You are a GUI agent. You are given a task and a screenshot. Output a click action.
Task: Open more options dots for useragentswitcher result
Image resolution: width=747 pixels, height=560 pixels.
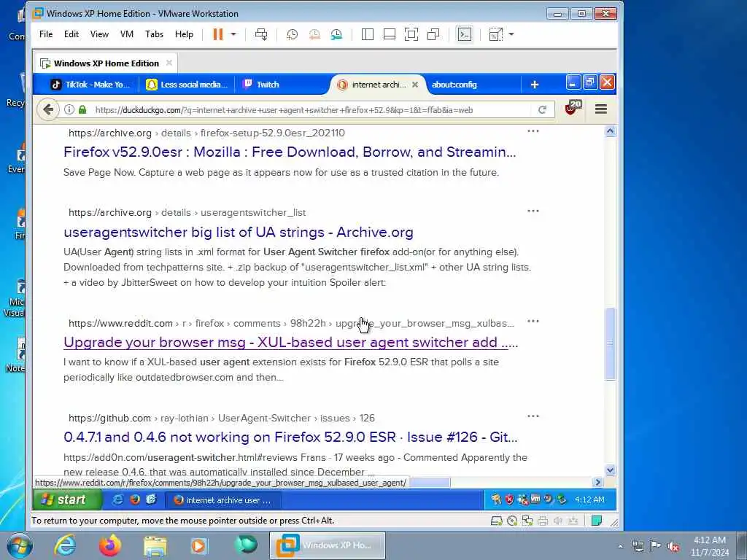click(x=533, y=211)
